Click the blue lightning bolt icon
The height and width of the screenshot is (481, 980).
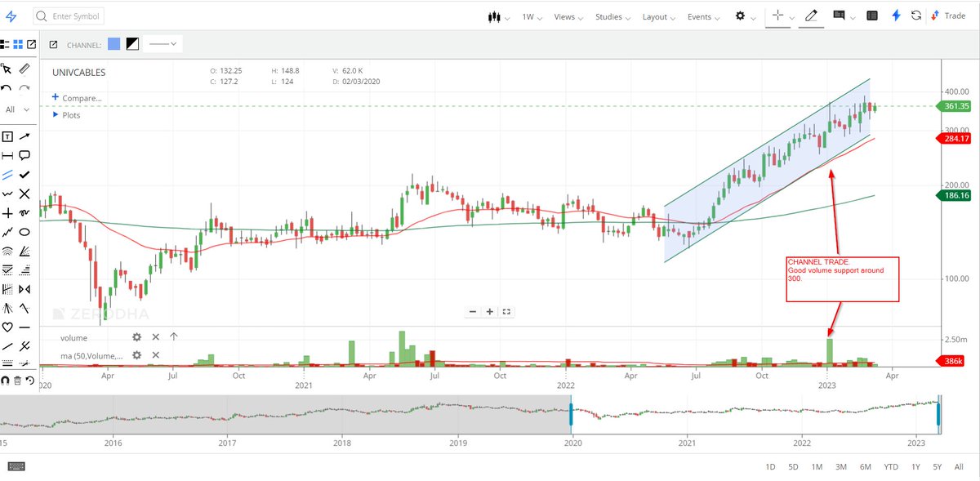pyautogui.click(x=896, y=16)
